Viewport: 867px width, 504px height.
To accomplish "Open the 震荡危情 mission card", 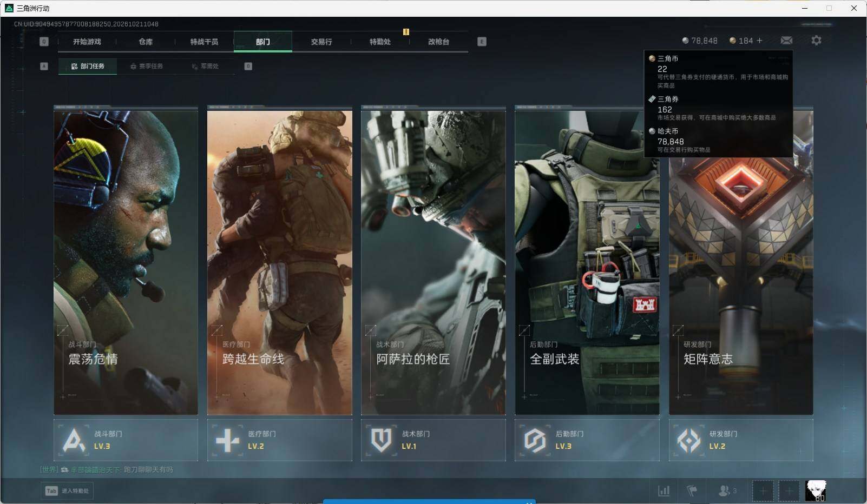I will 126,260.
